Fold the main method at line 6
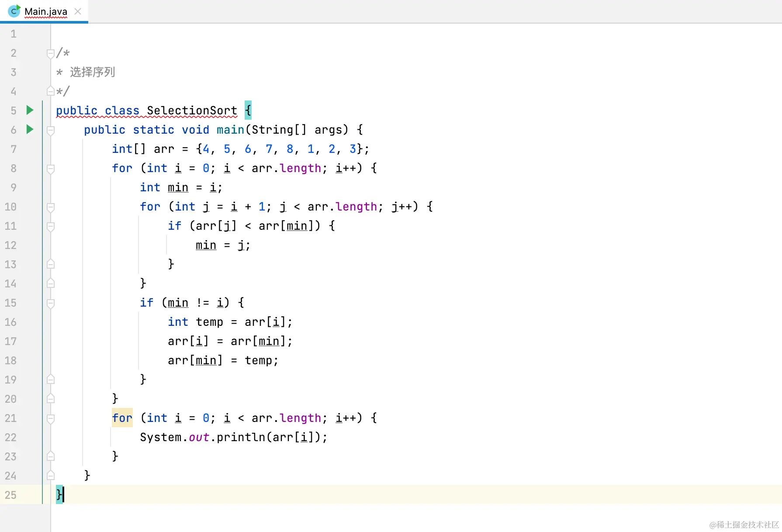 [51, 130]
